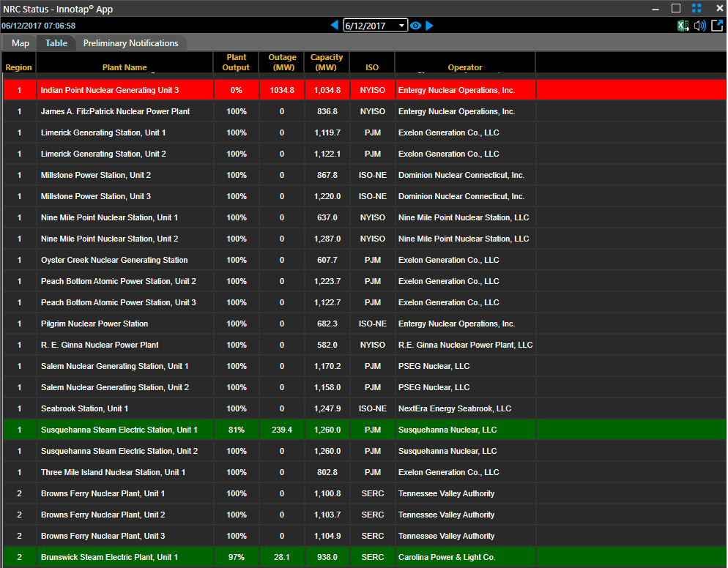Click the 28.1 outage value
The height and width of the screenshot is (568, 728).
[x=282, y=557]
